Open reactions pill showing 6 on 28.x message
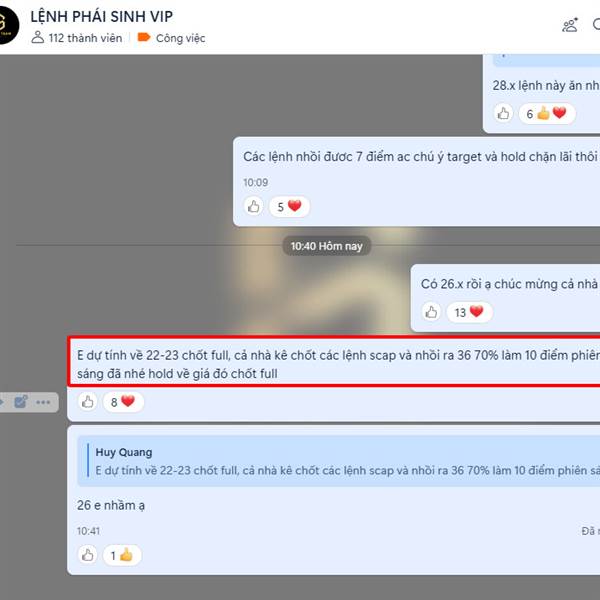This screenshot has height=600, width=600. [547, 113]
